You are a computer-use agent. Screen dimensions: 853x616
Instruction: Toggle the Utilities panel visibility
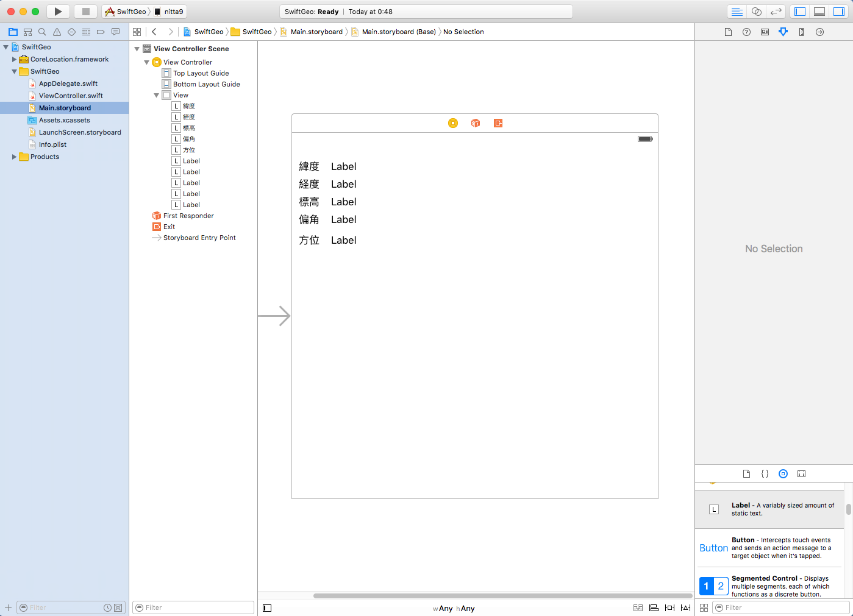(839, 12)
